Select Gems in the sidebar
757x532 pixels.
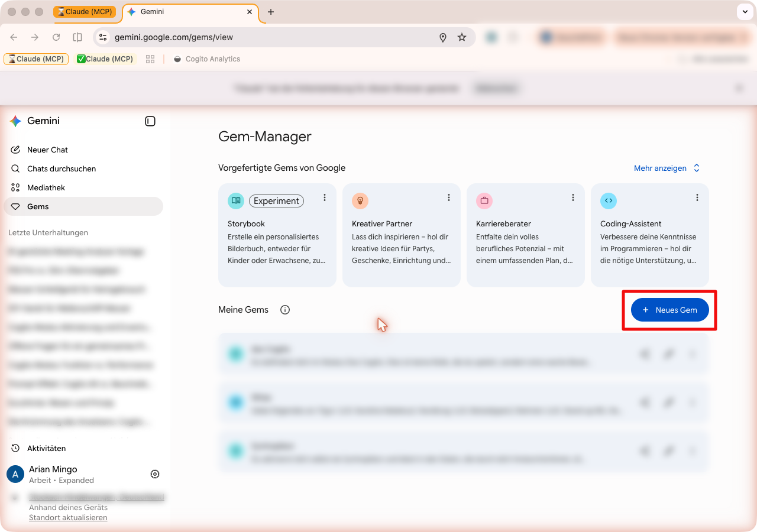83,206
